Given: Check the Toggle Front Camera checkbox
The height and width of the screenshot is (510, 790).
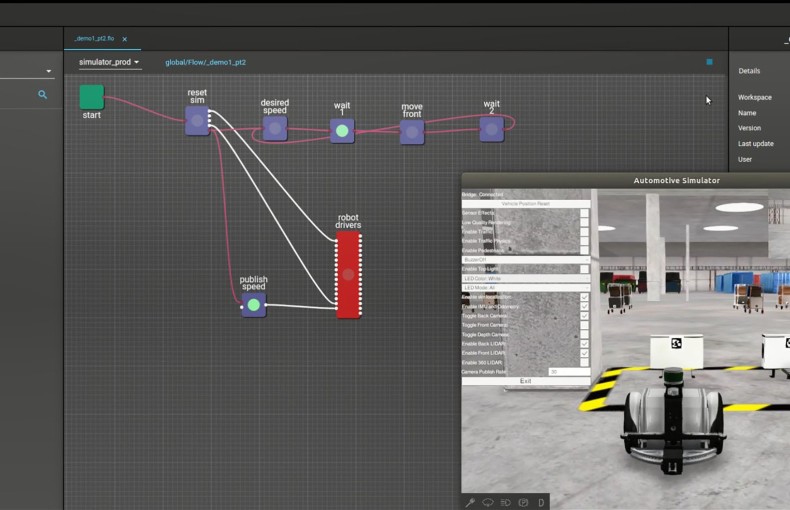Looking at the screenshot, I should click(x=585, y=325).
